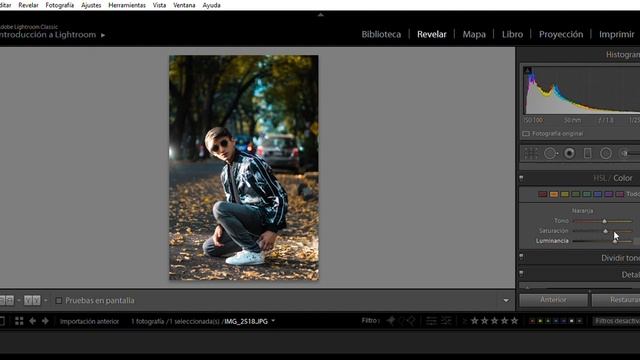
Task: Filter by flagged photos icon
Action: (x=391, y=321)
